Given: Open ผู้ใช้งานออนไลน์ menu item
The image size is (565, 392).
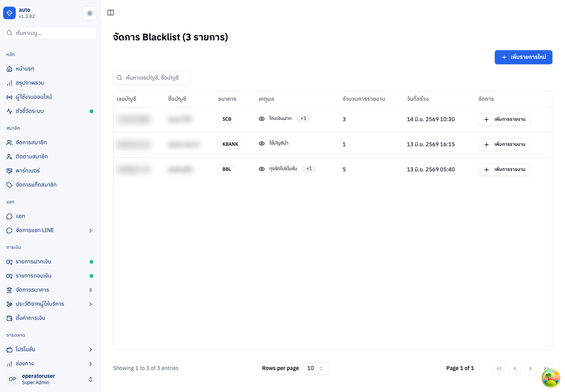Looking at the screenshot, I should tap(50, 97).
